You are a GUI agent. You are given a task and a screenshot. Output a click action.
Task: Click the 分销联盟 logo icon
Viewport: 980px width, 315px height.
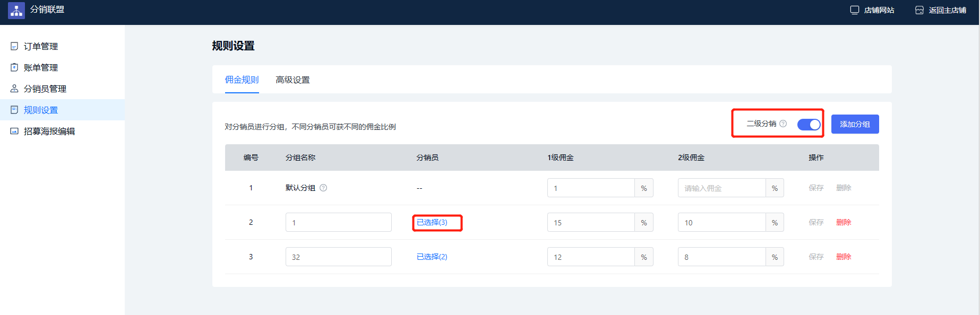pyautogui.click(x=16, y=10)
